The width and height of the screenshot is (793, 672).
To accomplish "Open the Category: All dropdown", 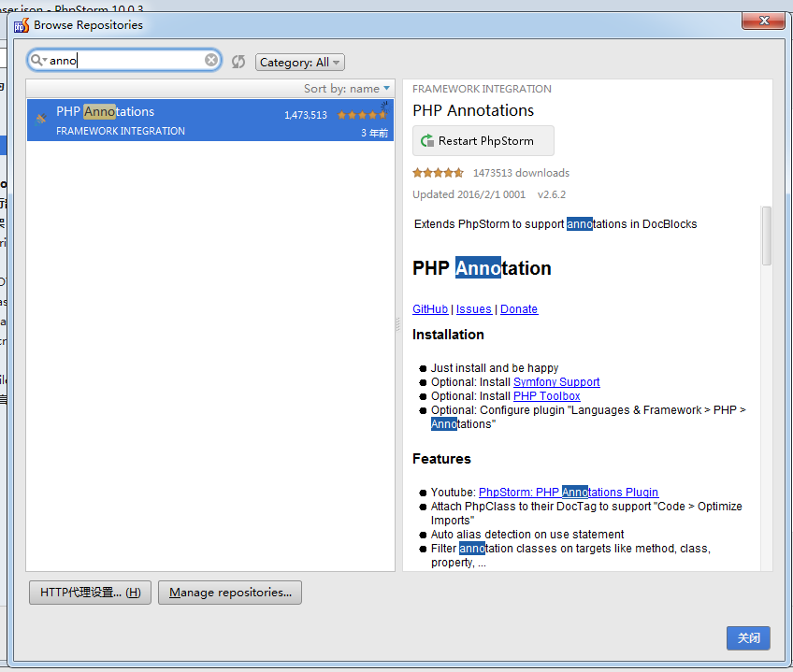I will (x=300, y=63).
